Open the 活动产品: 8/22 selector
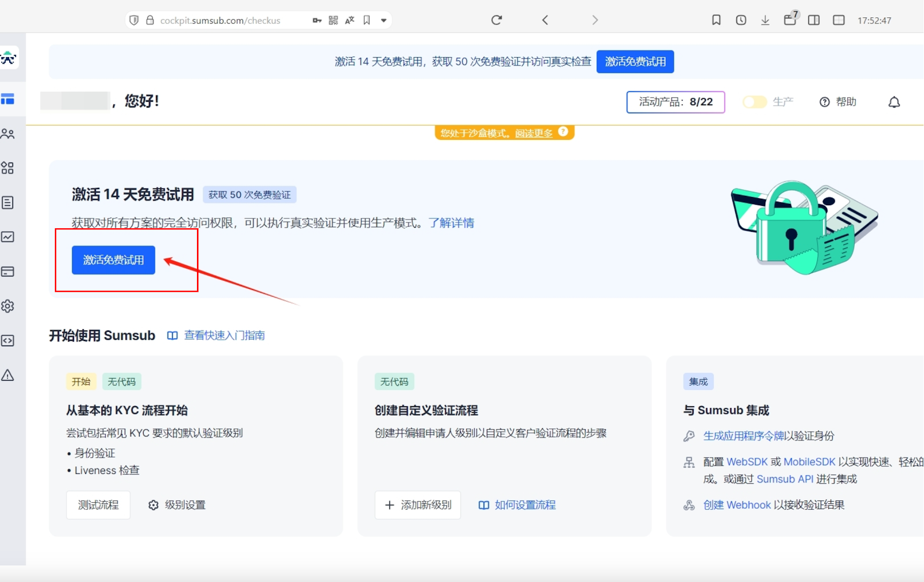 pyautogui.click(x=676, y=102)
